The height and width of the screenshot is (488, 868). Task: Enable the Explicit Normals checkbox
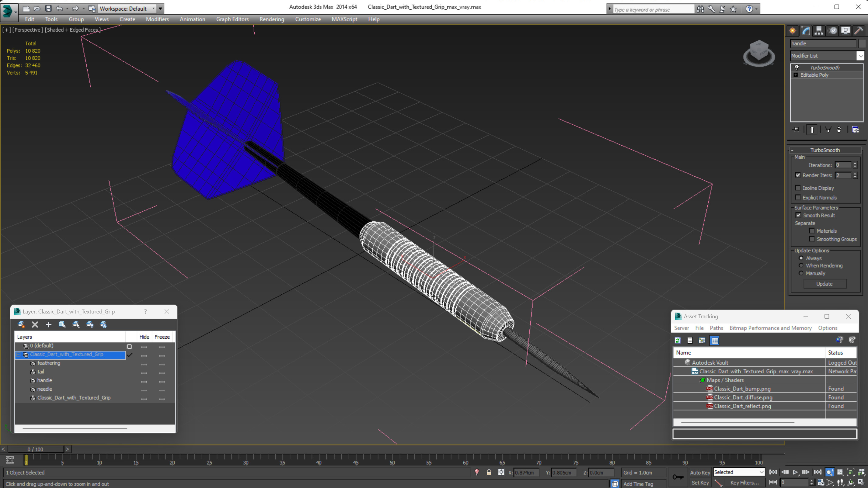[x=798, y=197]
